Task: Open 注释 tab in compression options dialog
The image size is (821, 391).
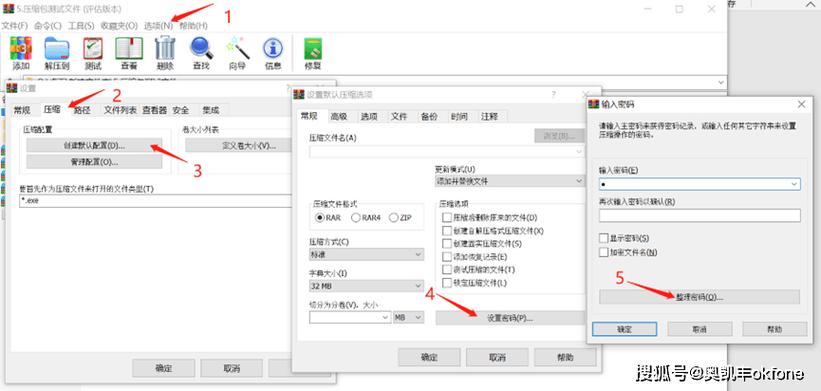Action: click(490, 116)
